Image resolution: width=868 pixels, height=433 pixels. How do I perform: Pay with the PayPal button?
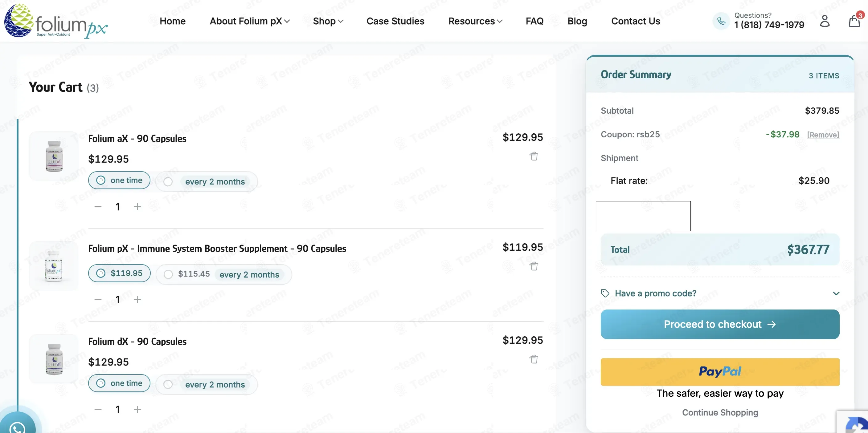(x=720, y=372)
